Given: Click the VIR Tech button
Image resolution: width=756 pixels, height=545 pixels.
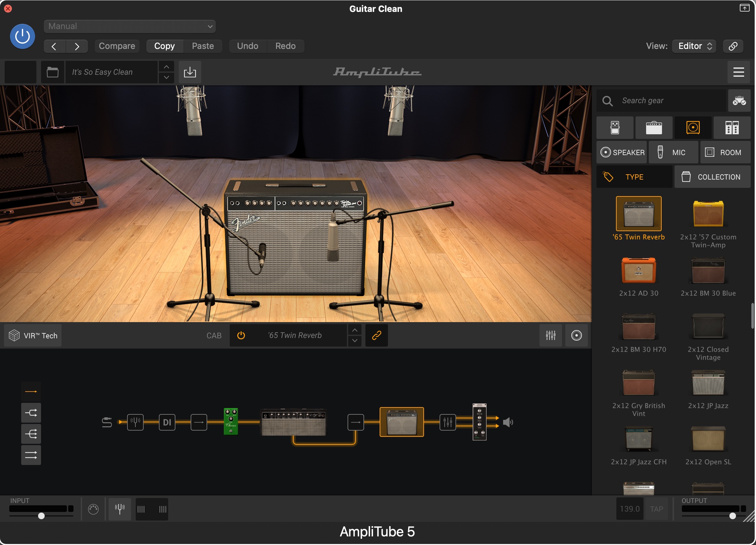Looking at the screenshot, I should (x=33, y=335).
